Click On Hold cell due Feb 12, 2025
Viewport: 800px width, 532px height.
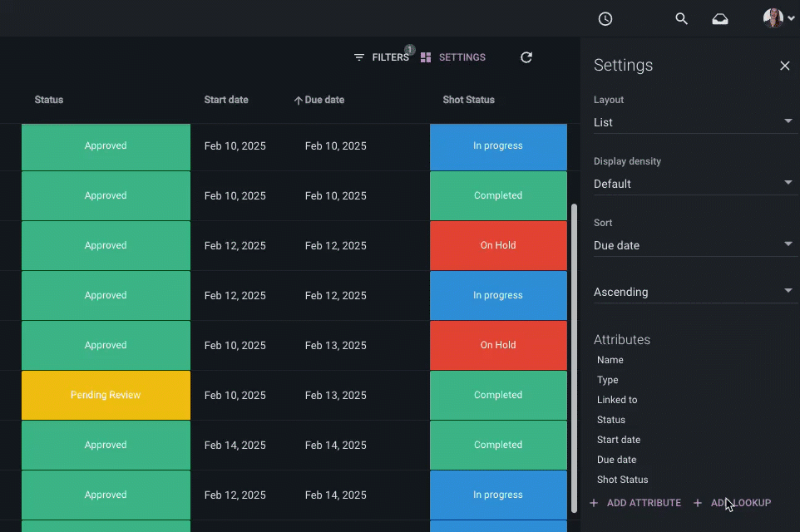(x=498, y=245)
